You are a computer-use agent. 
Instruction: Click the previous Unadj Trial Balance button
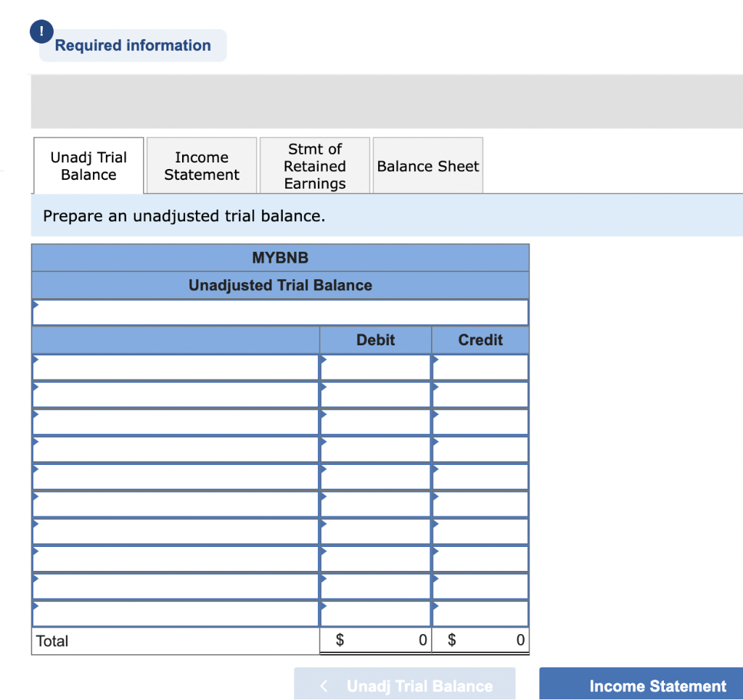pyautogui.click(x=405, y=684)
